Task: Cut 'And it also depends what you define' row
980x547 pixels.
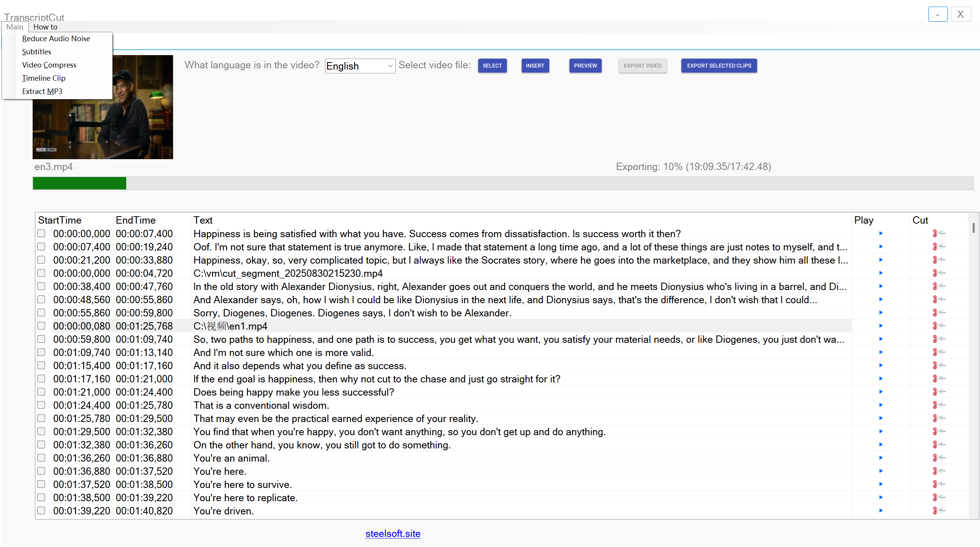Action: point(939,365)
